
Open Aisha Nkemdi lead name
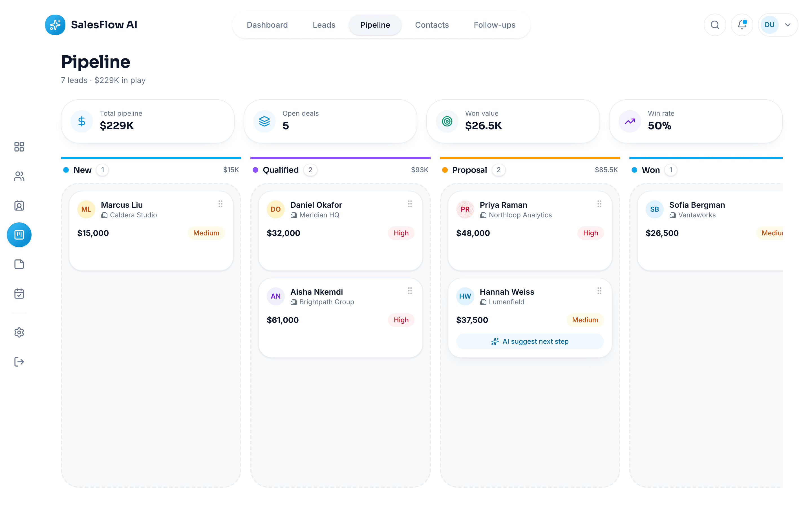click(x=316, y=292)
